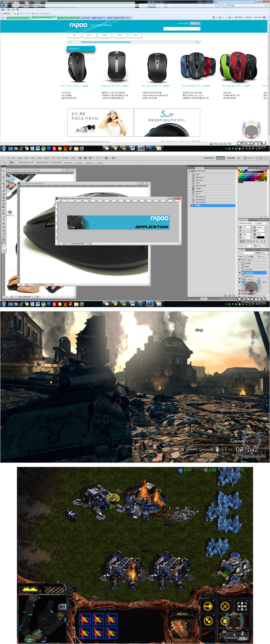Click Lock transparent pixels icon in Layers
Image resolution: width=270 pixels, height=644 pixels.
(244, 256)
